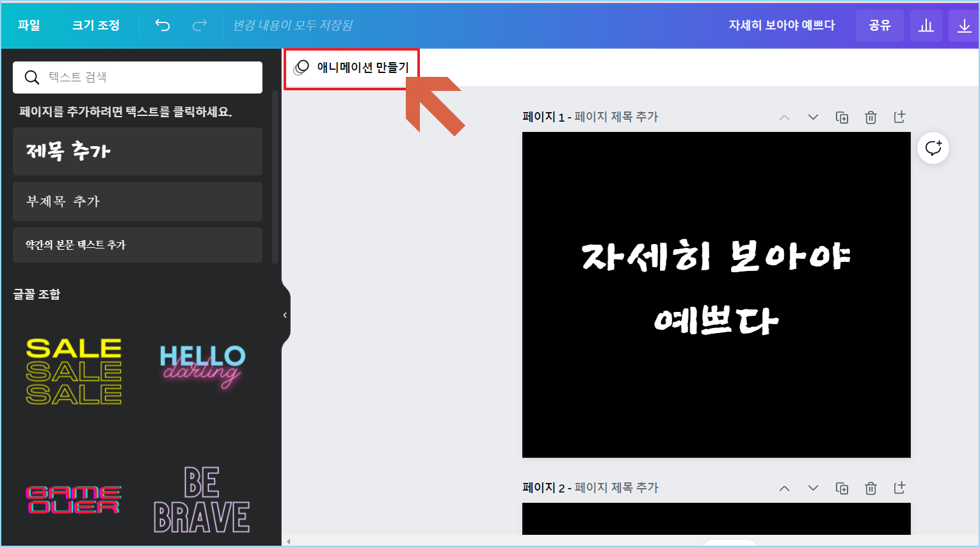This screenshot has width=980, height=547.
Task: Click the magnifier in the text search bar
Action: (x=31, y=77)
